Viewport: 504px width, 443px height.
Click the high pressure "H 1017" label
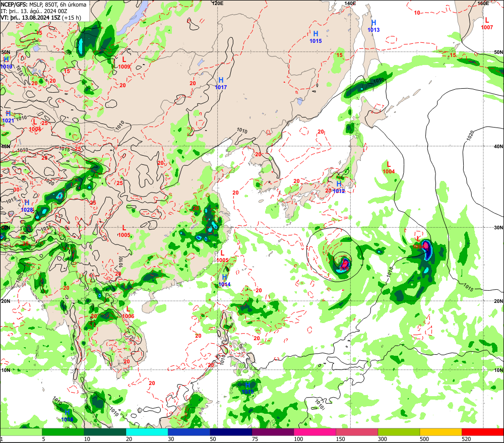coord(221,83)
